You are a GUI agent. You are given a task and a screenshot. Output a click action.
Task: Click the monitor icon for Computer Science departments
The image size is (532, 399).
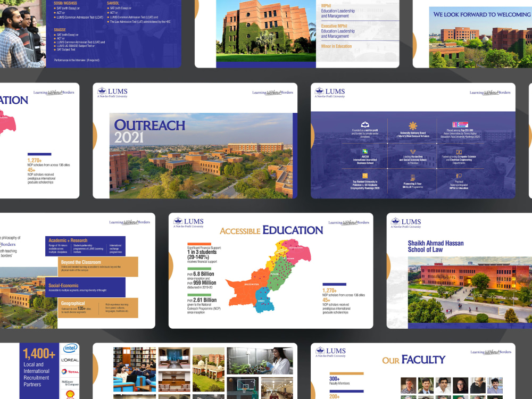(459, 151)
